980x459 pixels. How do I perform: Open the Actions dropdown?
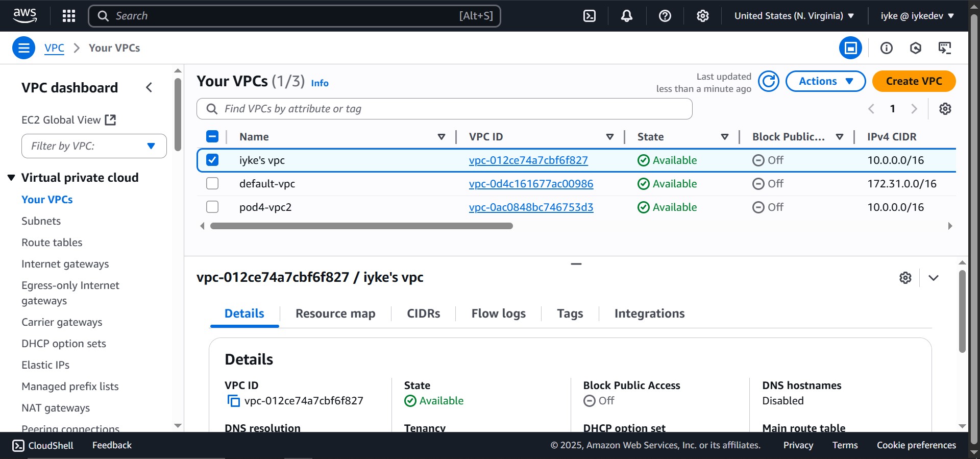click(x=825, y=81)
